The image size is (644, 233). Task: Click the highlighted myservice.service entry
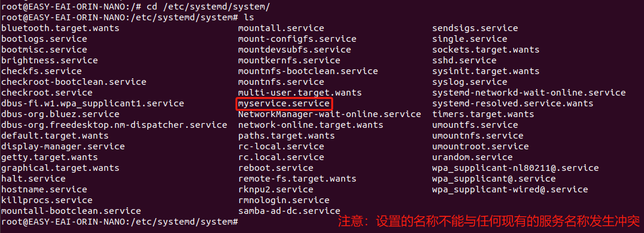284,103
